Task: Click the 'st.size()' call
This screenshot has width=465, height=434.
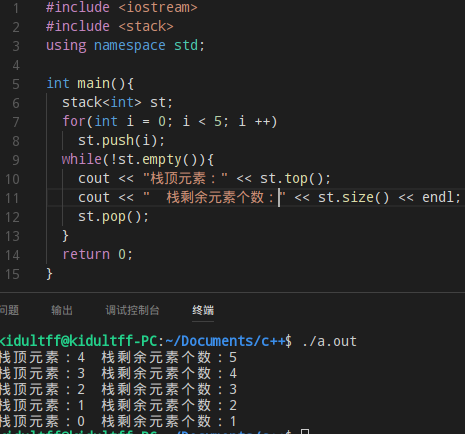Action: (x=354, y=197)
